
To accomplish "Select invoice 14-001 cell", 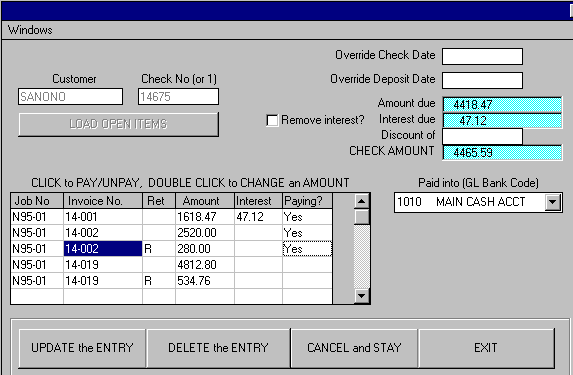I will tap(103, 217).
